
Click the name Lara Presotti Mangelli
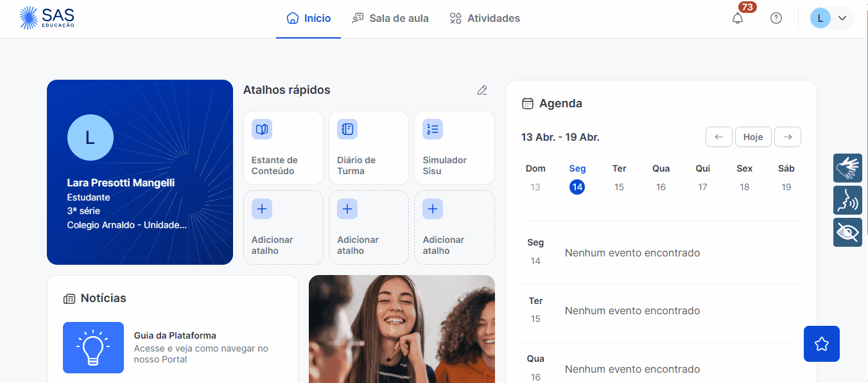[121, 183]
